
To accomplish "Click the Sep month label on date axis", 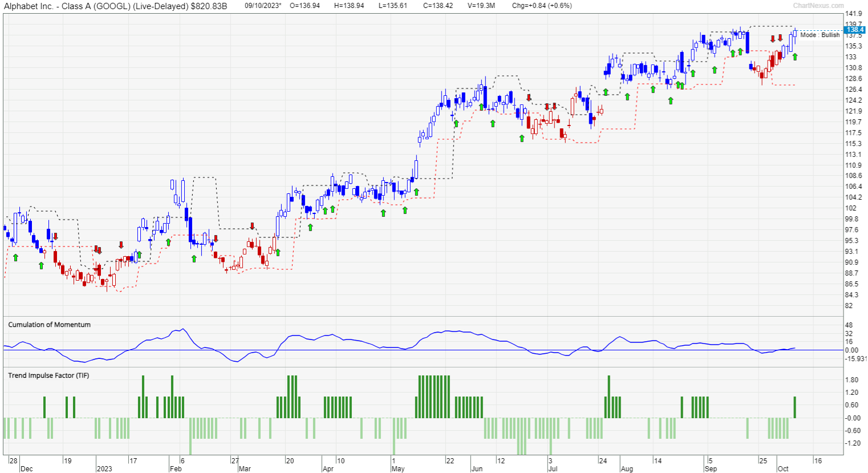I will tap(711, 469).
